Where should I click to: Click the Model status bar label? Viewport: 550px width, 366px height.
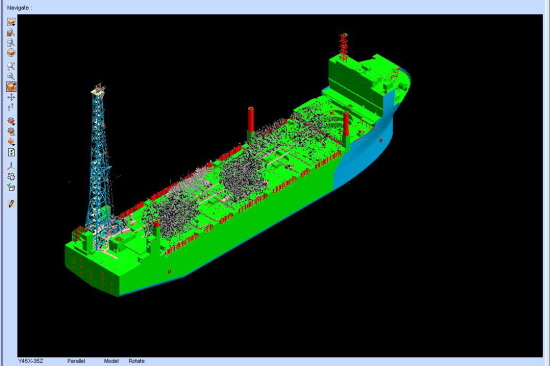pos(111,361)
